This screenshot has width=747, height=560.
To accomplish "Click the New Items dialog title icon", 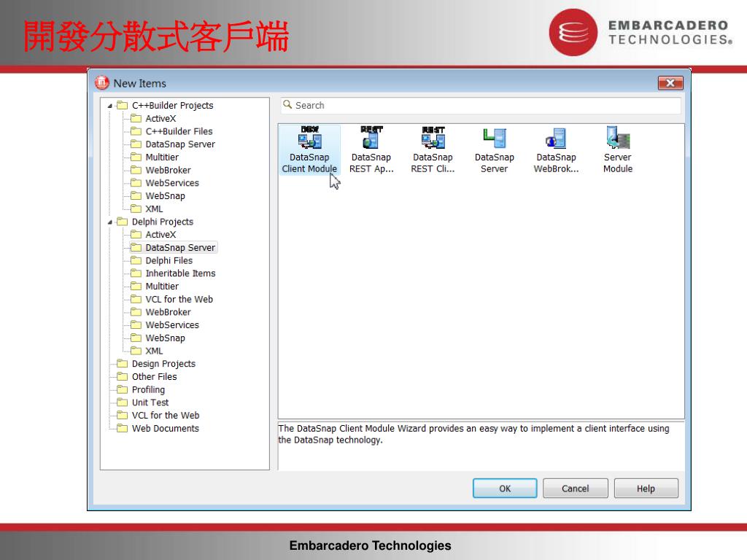I will click(x=102, y=83).
